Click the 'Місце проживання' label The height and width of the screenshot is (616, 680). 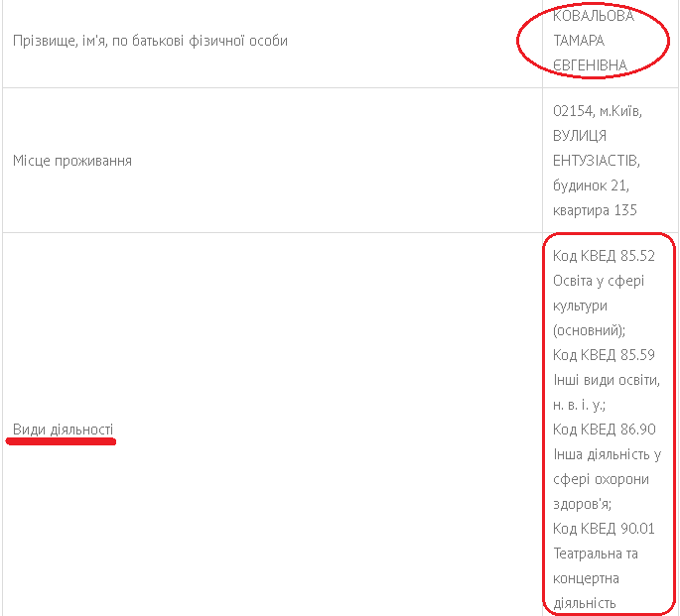(x=72, y=161)
